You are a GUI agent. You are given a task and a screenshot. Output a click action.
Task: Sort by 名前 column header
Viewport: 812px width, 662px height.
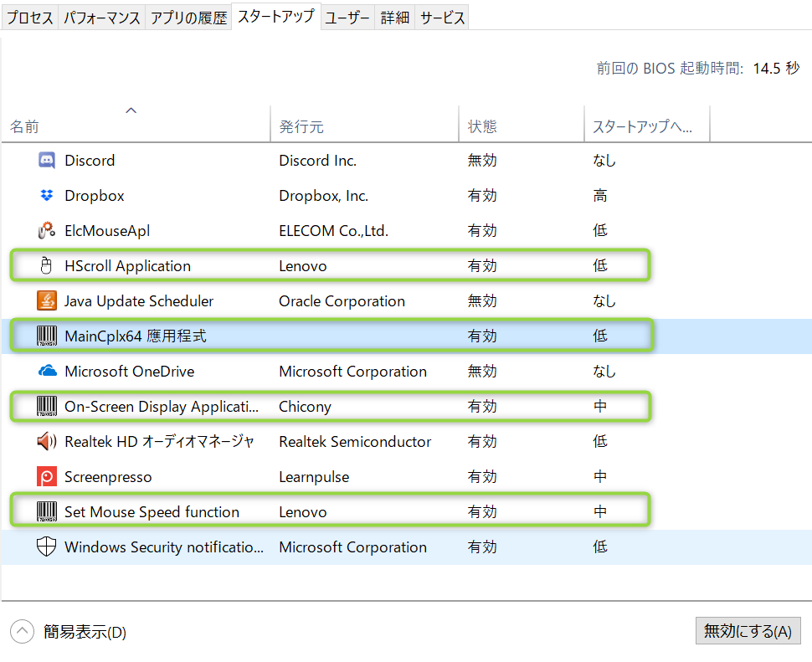pyautogui.click(x=25, y=127)
